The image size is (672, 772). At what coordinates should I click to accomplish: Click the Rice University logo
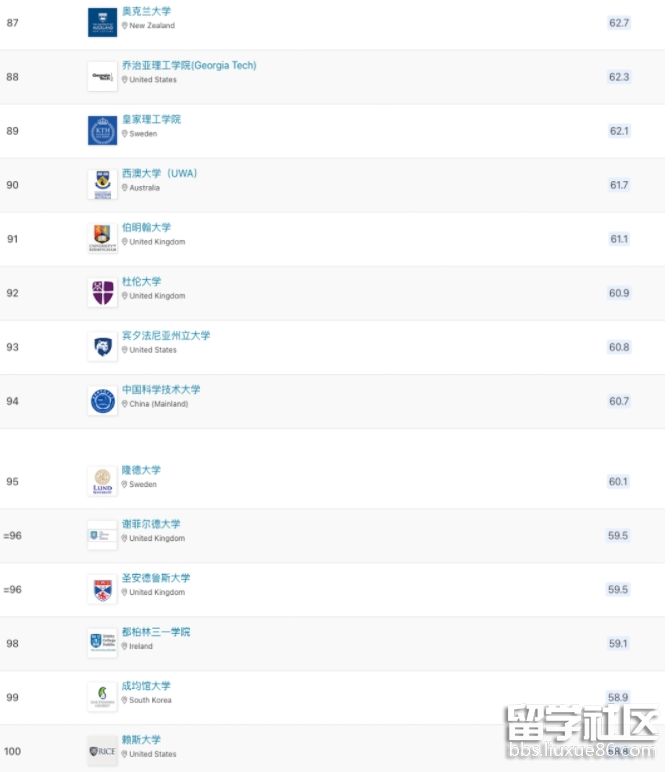pyautogui.click(x=102, y=751)
